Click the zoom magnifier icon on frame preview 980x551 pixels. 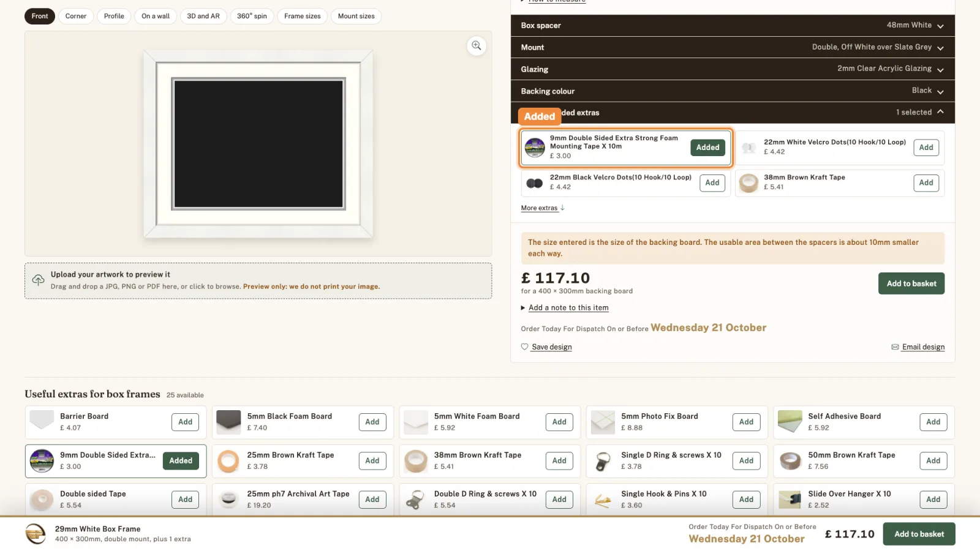(x=477, y=46)
